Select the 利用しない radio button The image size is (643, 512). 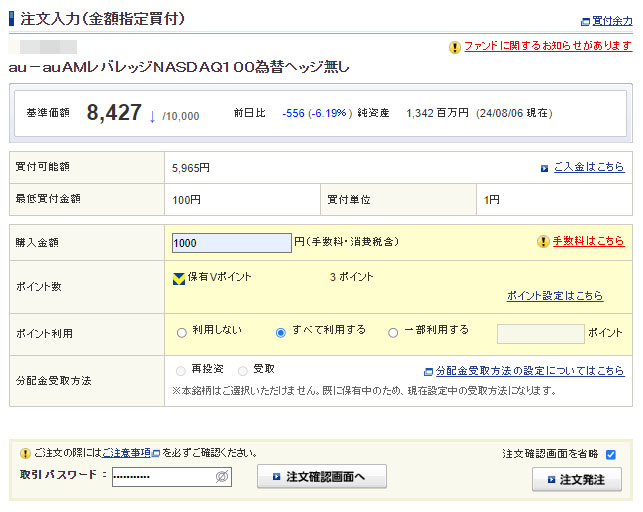[181, 332]
